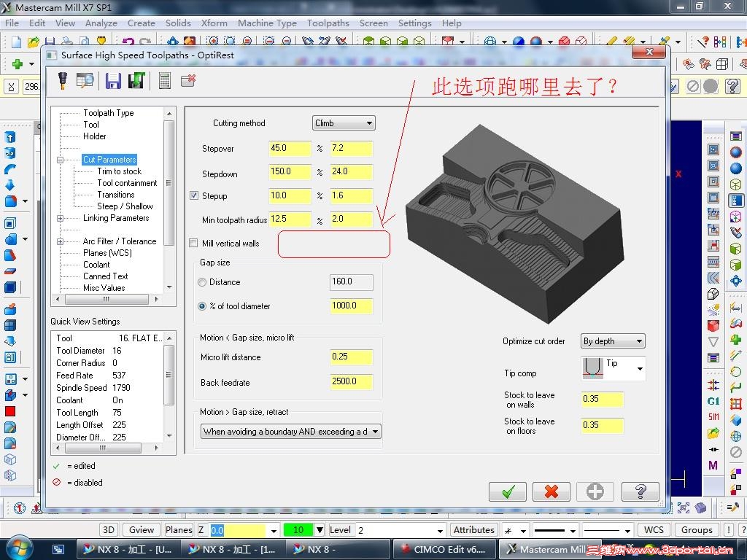Select the Distance gap size radio button
The height and width of the screenshot is (560, 747).
[202, 282]
